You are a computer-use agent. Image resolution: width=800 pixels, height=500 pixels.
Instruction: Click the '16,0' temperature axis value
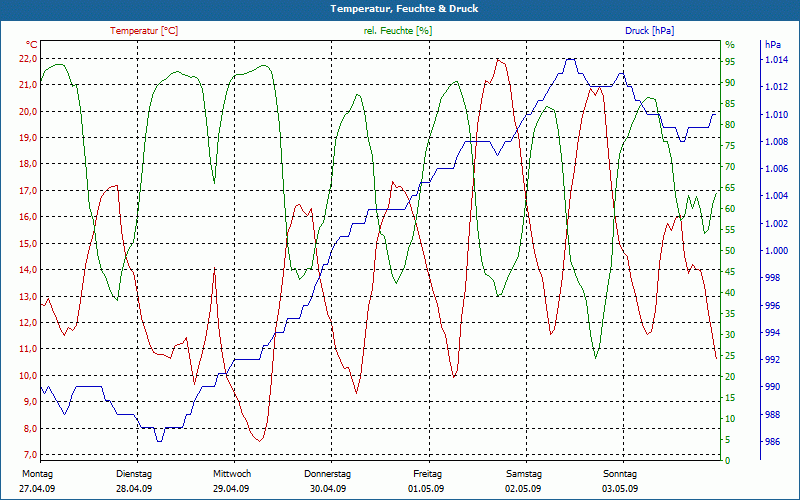point(28,217)
